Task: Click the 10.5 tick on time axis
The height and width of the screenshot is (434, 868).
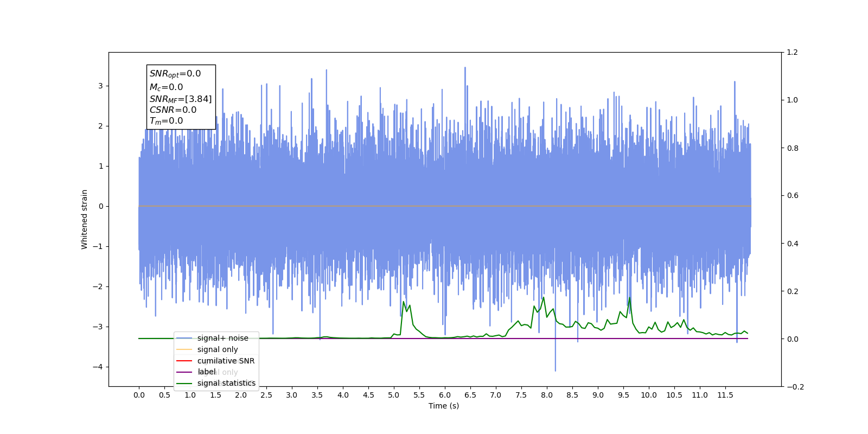Action: click(x=674, y=395)
